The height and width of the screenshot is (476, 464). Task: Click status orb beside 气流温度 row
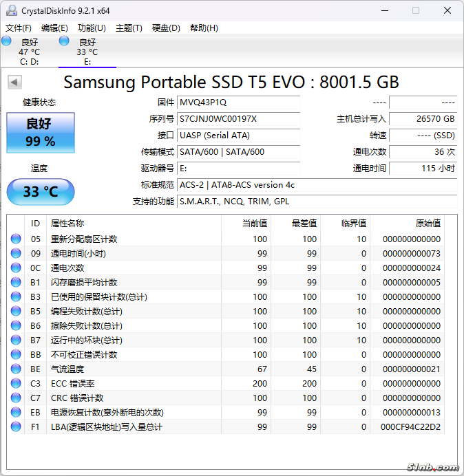pyautogui.click(x=16, y=369)
